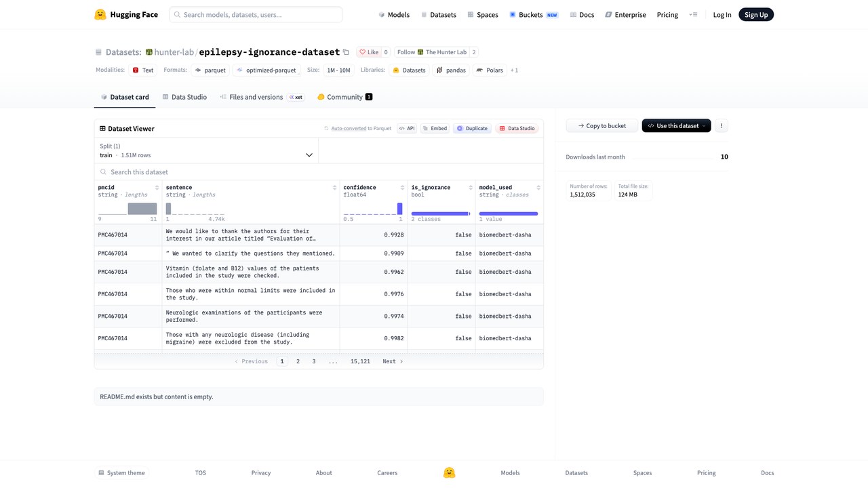Image resolution: width=868 pixels, height=488 pixels.
Task: Go to the Community tab
Action: click(345, 97)
